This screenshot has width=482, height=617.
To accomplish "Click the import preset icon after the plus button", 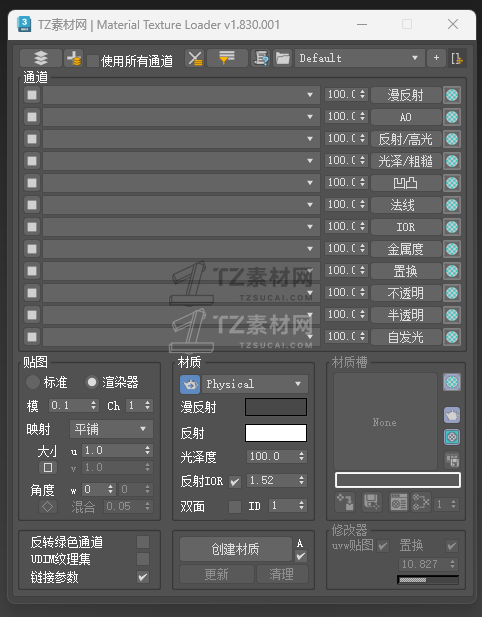I will tap(457, 58).
